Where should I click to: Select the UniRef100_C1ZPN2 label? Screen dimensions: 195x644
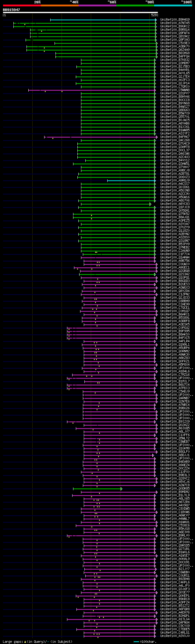175,294
